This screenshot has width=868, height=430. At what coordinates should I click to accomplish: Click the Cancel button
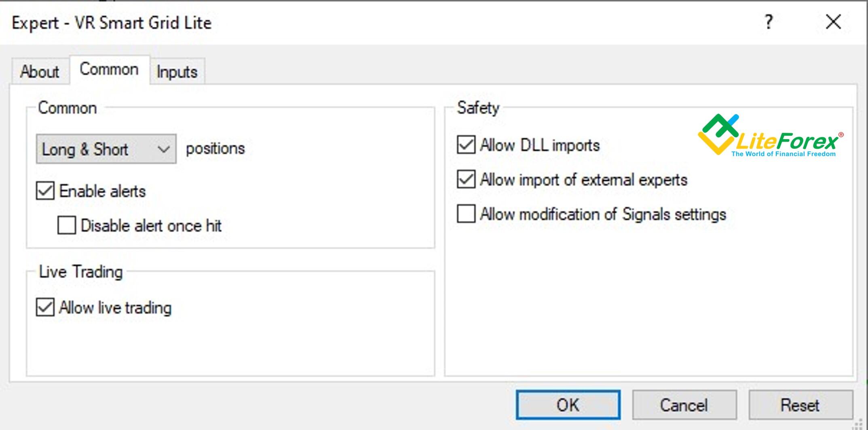[x=684, y=405]
